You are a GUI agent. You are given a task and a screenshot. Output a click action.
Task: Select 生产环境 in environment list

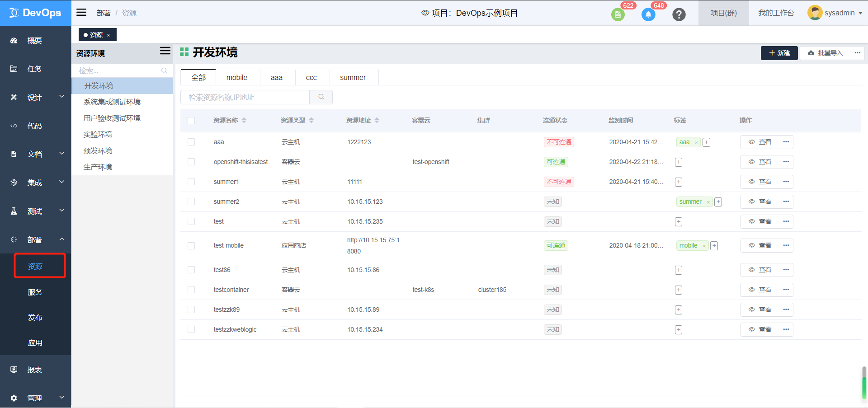122,167
